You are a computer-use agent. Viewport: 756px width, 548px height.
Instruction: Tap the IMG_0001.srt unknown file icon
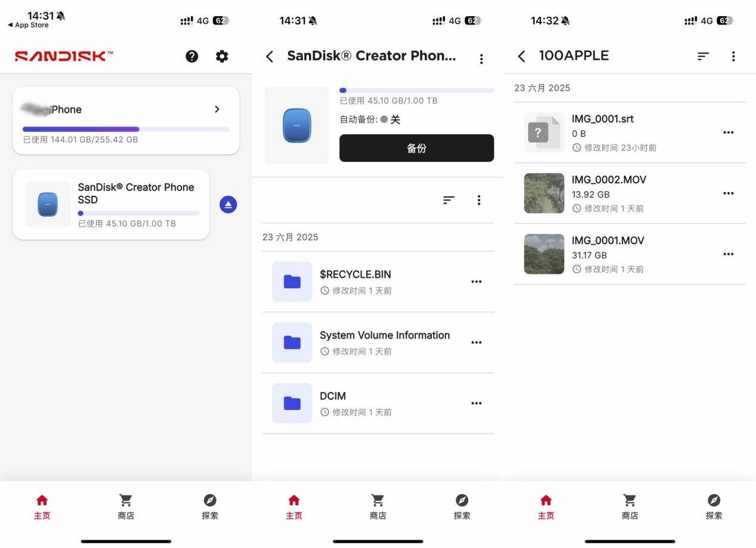(544, 133)
